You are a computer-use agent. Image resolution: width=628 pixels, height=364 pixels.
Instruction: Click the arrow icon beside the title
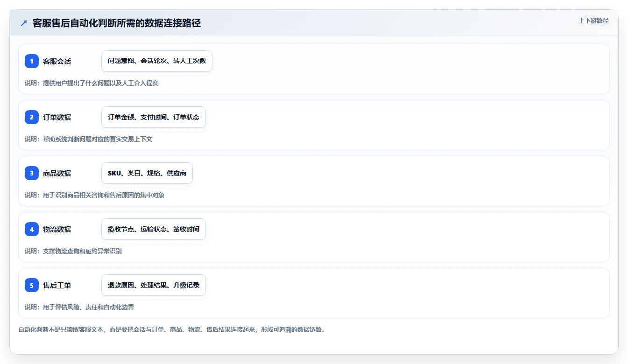24,23
